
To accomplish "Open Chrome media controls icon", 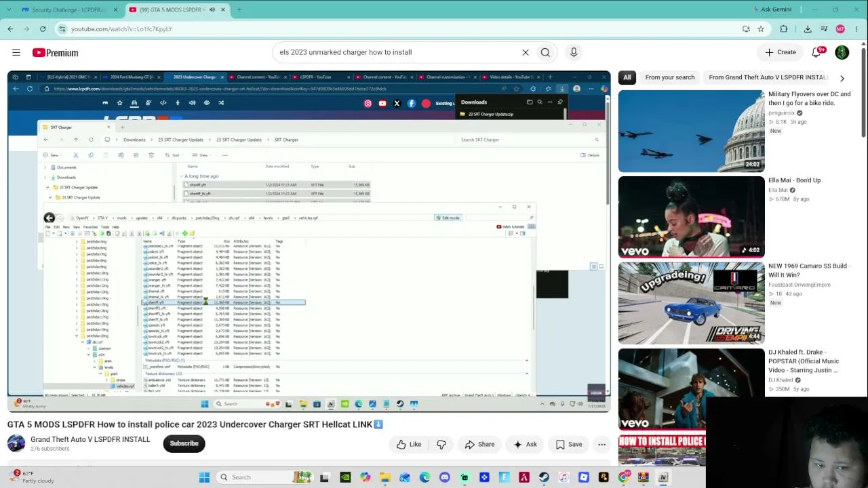I will pyautogui.click(x=824, y=29).
